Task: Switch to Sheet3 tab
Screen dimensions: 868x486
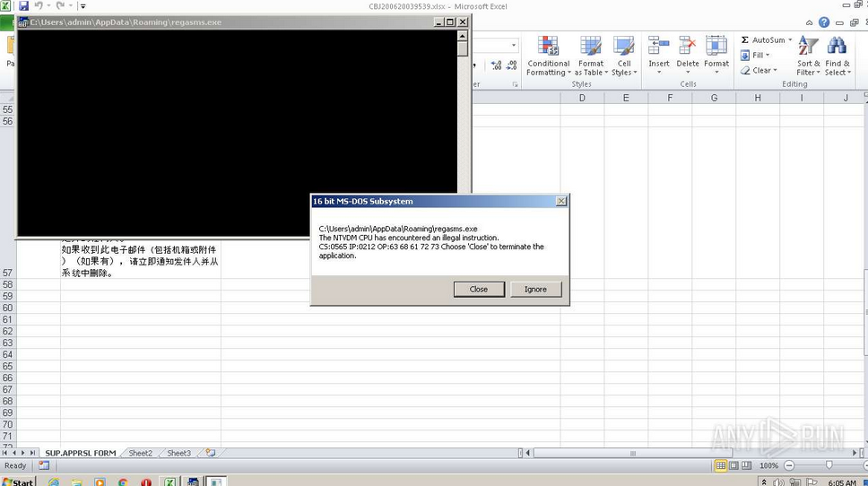Action: 178,453
